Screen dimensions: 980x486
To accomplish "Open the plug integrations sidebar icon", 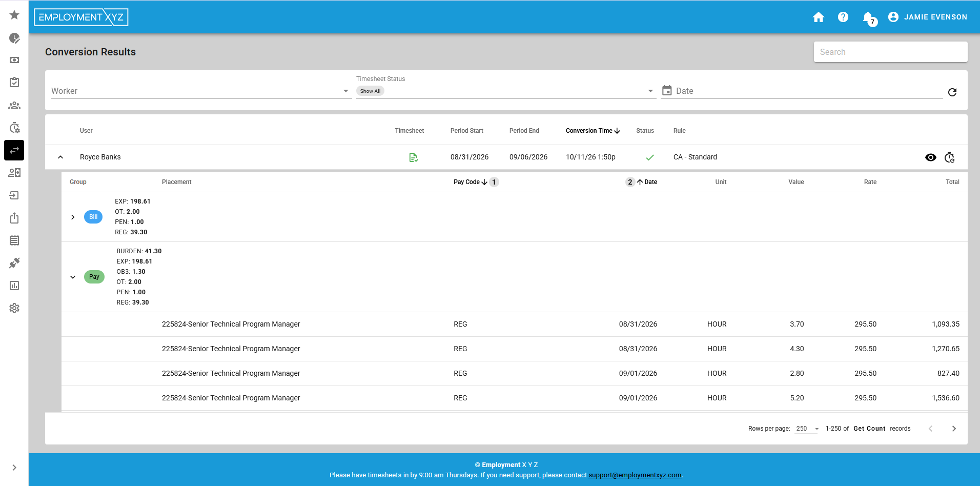I will click(x=14, y=263).
